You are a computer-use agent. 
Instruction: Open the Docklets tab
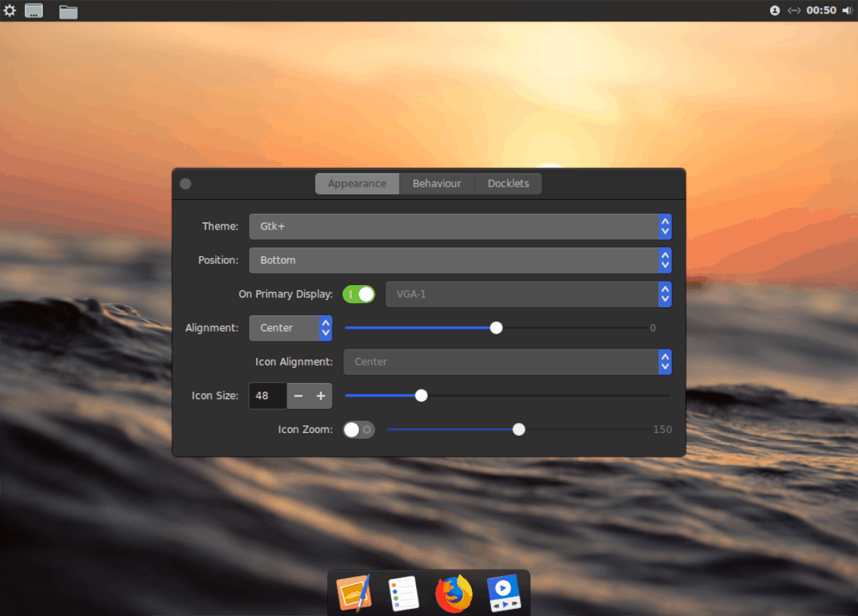(508, 184)
